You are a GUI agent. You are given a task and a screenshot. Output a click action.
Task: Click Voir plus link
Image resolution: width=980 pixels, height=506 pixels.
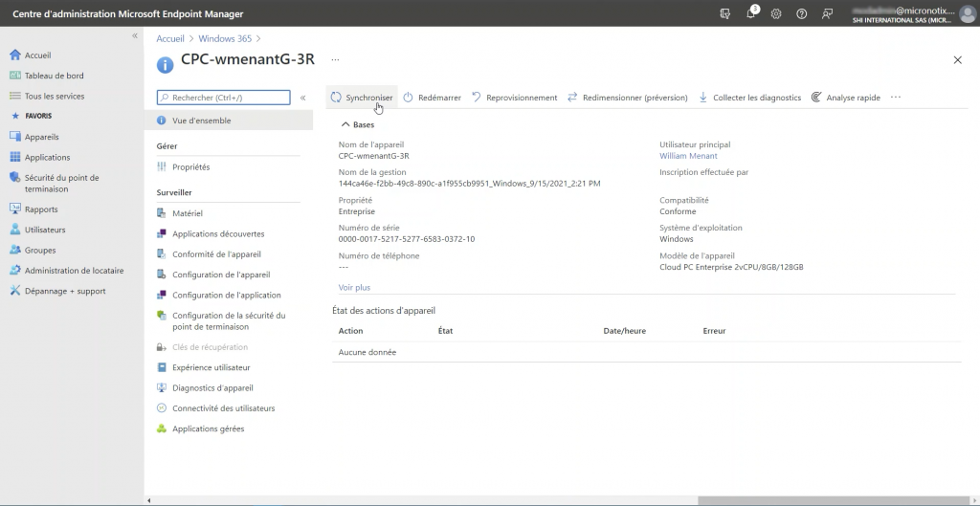point(354,287)
